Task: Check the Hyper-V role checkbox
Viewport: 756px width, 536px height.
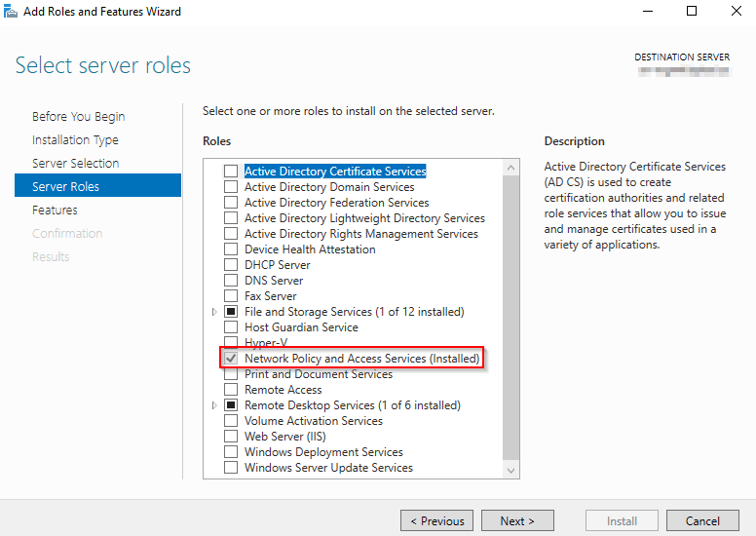Action: pos(231,343)
